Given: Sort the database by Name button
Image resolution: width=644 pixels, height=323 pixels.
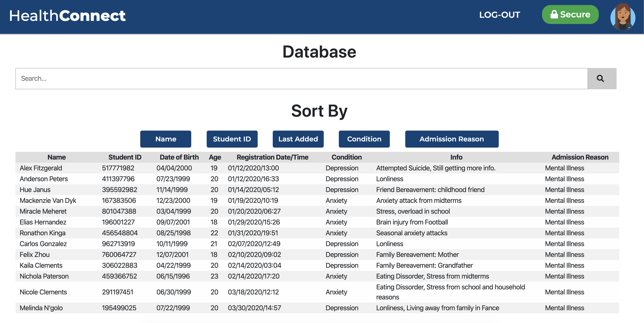Looking at the screenshot, I should 166,139.
